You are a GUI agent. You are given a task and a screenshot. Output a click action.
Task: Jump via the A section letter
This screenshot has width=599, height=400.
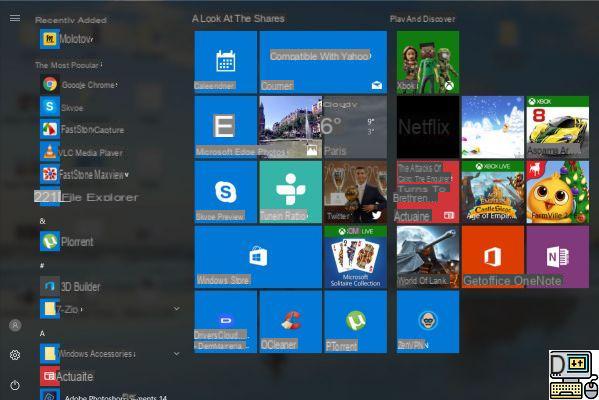42,333
